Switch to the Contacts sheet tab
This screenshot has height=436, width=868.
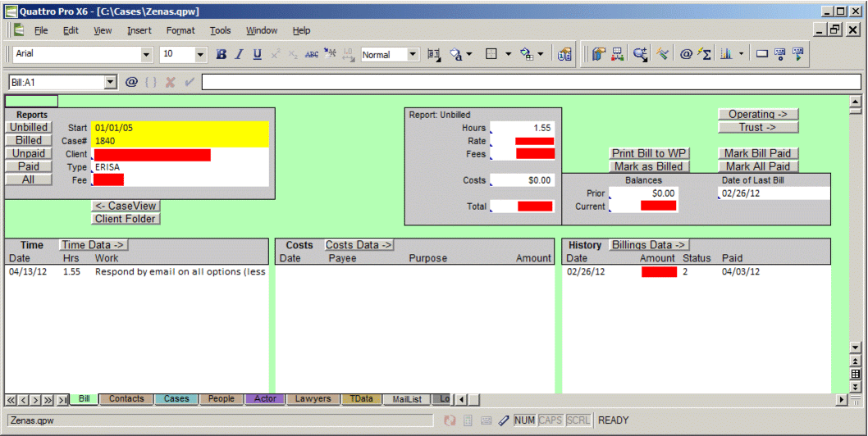pyautogui.click(x=126, y=399)
